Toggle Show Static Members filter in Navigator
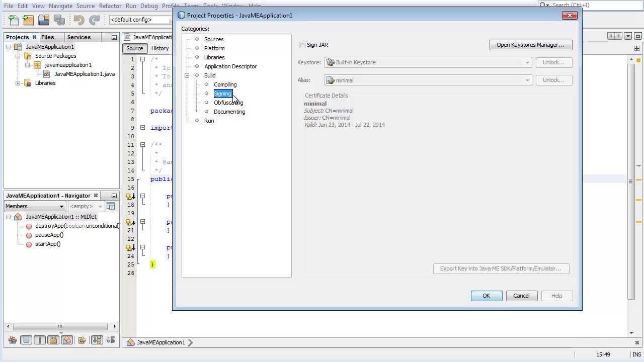Screen dimensions: 644x362 (x=40, y=340)
